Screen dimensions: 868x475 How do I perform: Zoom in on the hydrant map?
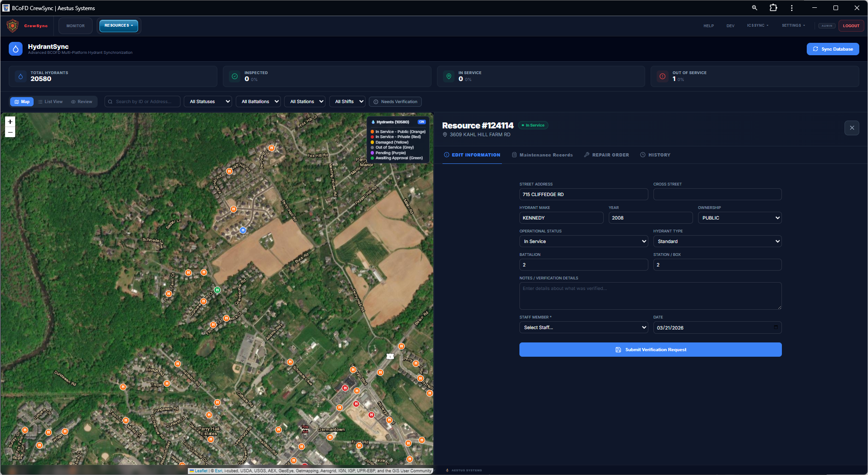pos(10,122)
